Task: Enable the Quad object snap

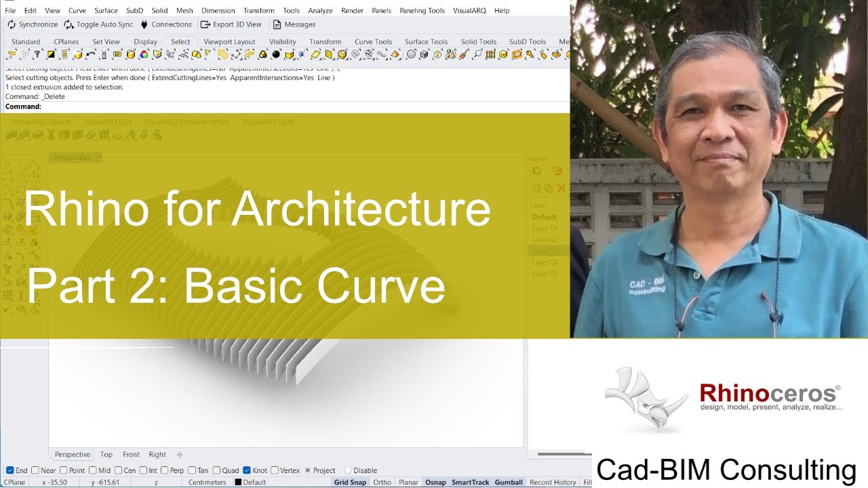Action: click(216, 470)
